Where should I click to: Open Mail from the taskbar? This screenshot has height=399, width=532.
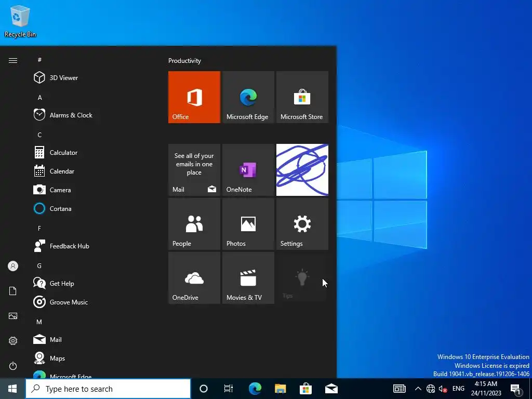(331, 389)
